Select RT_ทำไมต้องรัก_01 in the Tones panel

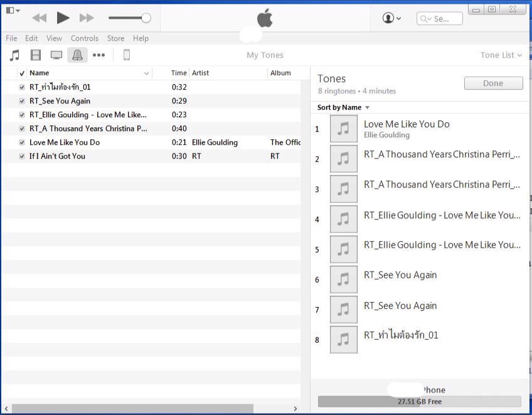[401, 335]
